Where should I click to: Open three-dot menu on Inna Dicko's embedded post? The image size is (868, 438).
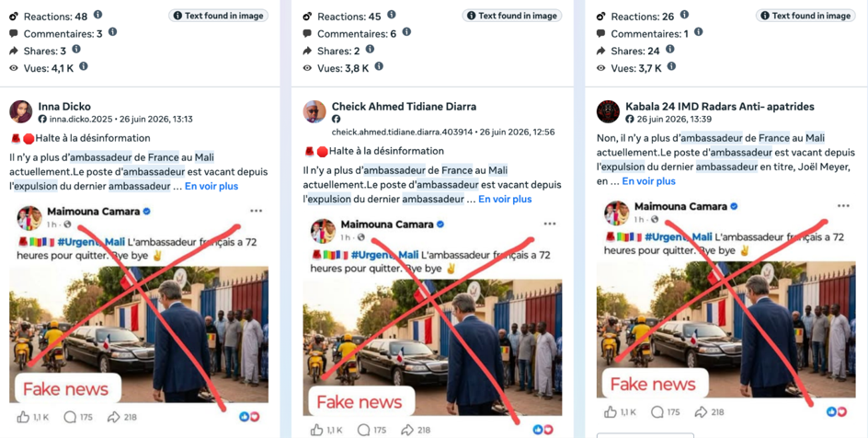256,211
